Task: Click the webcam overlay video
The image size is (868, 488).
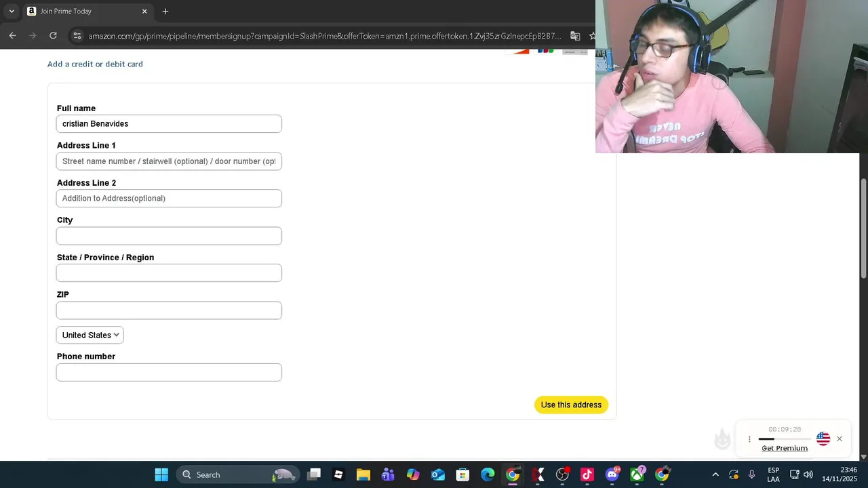Action: [732, 77]
